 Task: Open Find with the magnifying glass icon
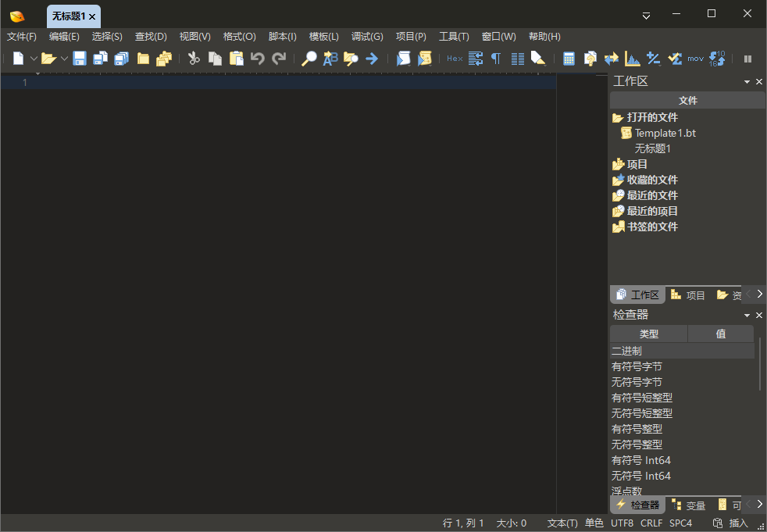(x=309, y=59)
